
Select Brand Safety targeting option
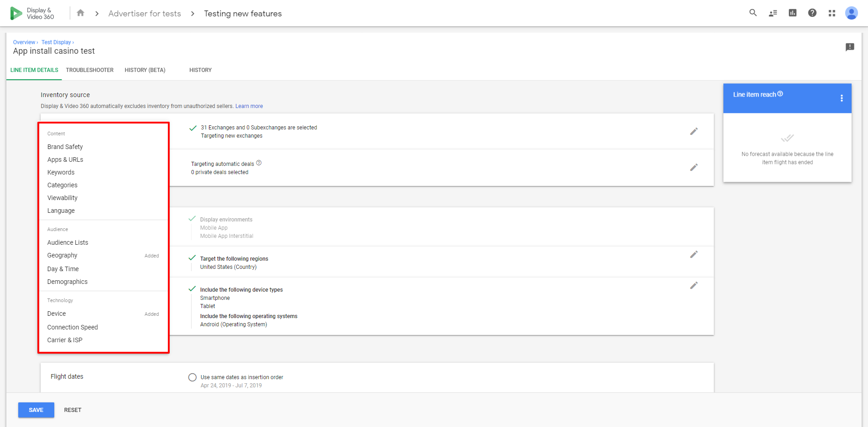[65, 147]
